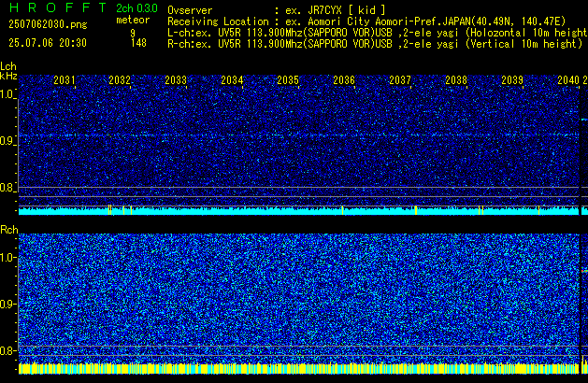Click the meteor count "9"
The height and width of the screenshot is (383, 588).
tap(133, 33)
